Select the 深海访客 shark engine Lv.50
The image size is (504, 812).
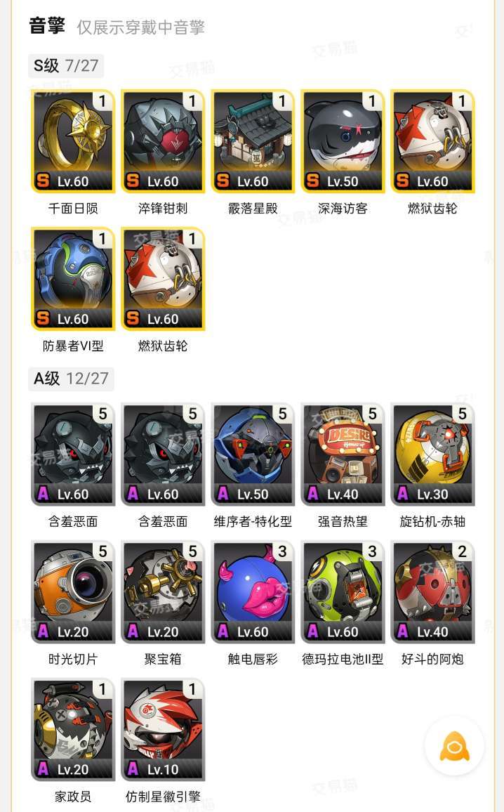pyautogui.click(x=343, y=141)
